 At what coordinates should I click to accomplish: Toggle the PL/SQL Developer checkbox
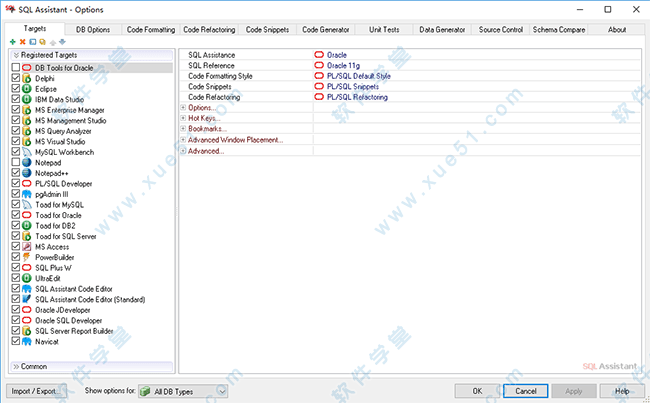pos(16,183)
